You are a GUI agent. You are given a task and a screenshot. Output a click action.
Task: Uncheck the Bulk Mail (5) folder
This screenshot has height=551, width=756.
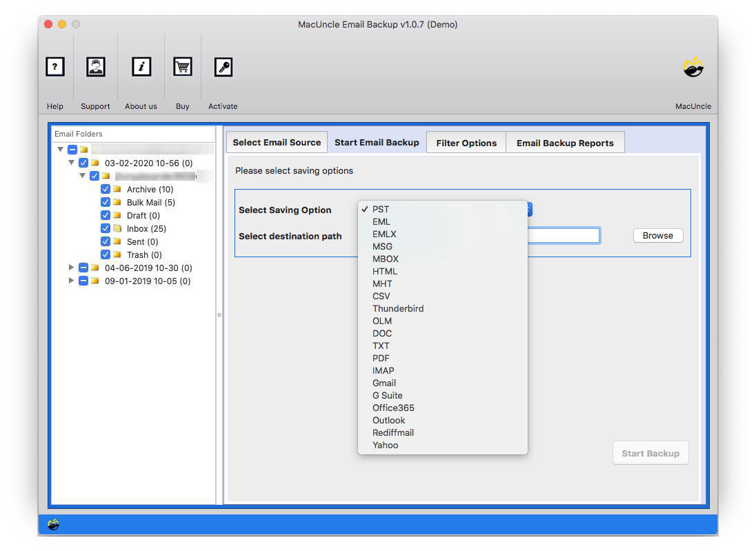(106, 202)
